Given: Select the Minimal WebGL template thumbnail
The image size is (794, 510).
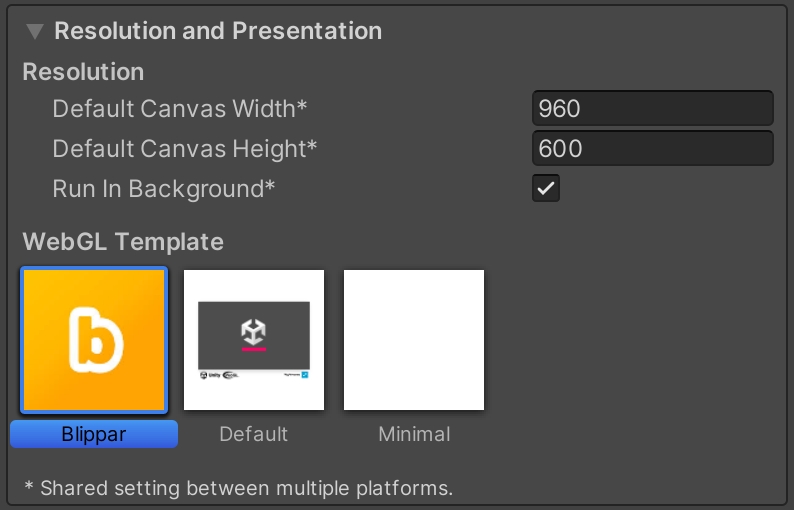Looking at the screenshot, I should pos(414,340).
